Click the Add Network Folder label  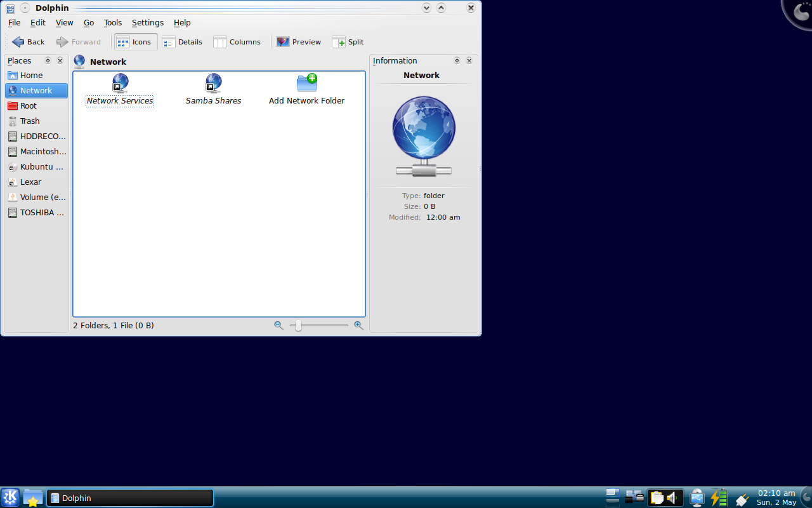(306, 101)
